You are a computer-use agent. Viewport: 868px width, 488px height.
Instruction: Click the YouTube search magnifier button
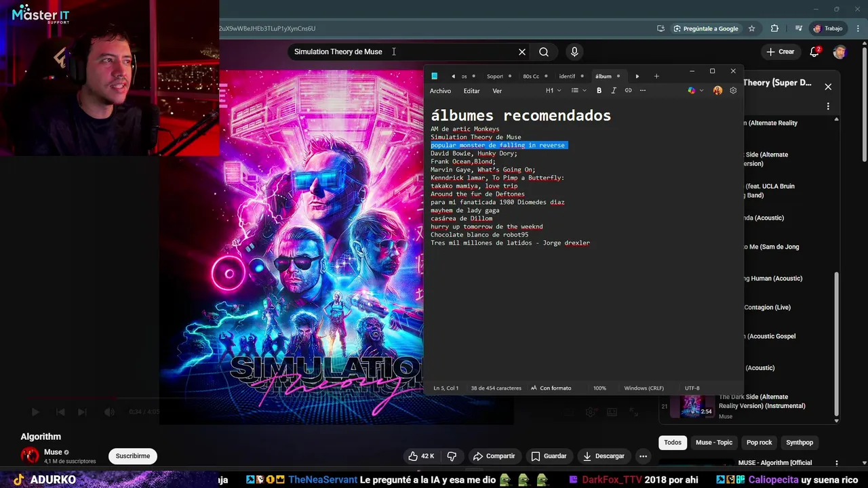tap(544, 52)
